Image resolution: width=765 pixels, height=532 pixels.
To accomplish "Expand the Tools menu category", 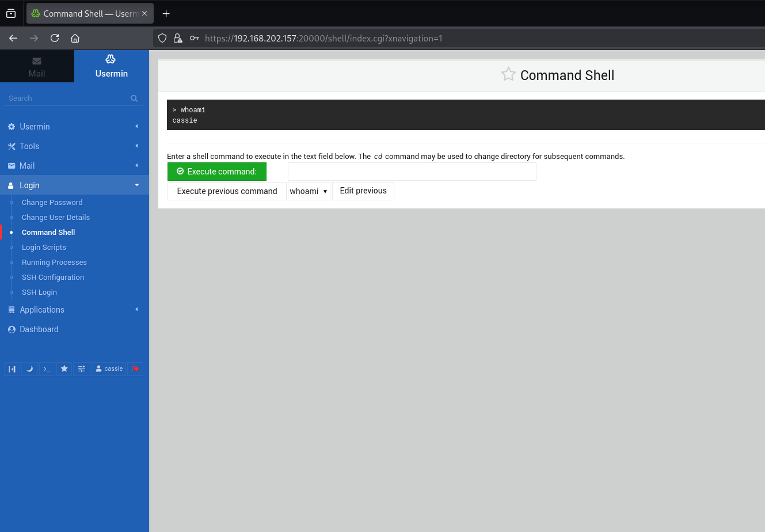I will (74, 146).
